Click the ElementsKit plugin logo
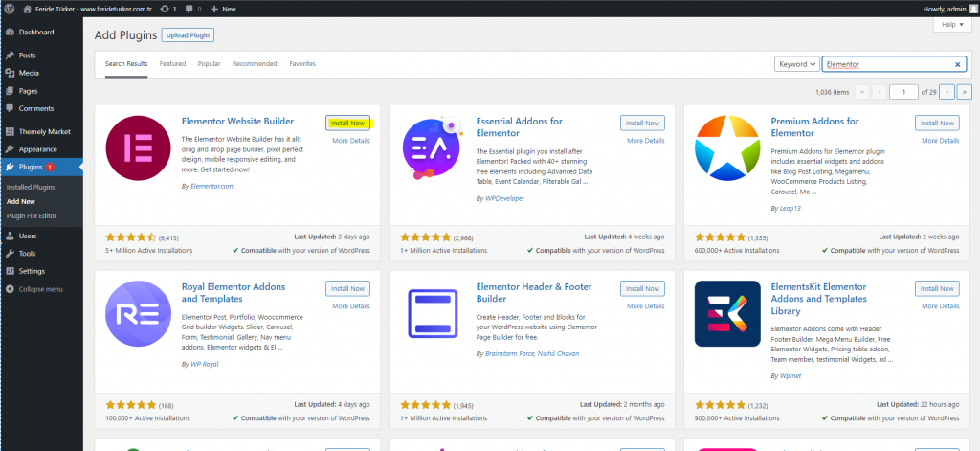Viewport: 980px width, 451px height. pos(727,313)
